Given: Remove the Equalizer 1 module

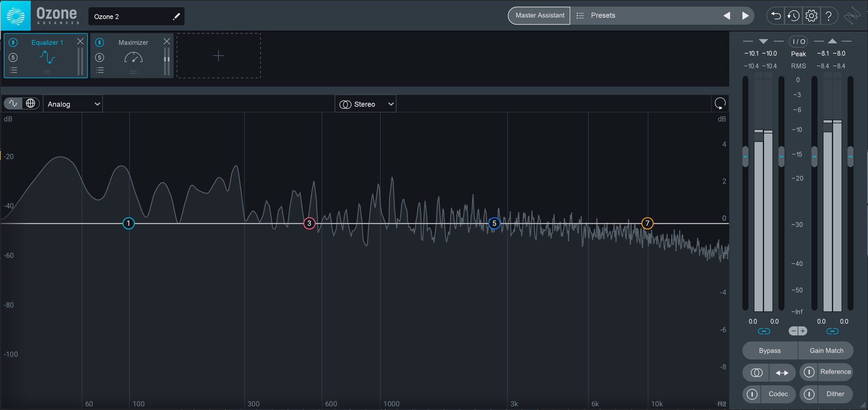Looking at the screenshot, I should (80, 41).
